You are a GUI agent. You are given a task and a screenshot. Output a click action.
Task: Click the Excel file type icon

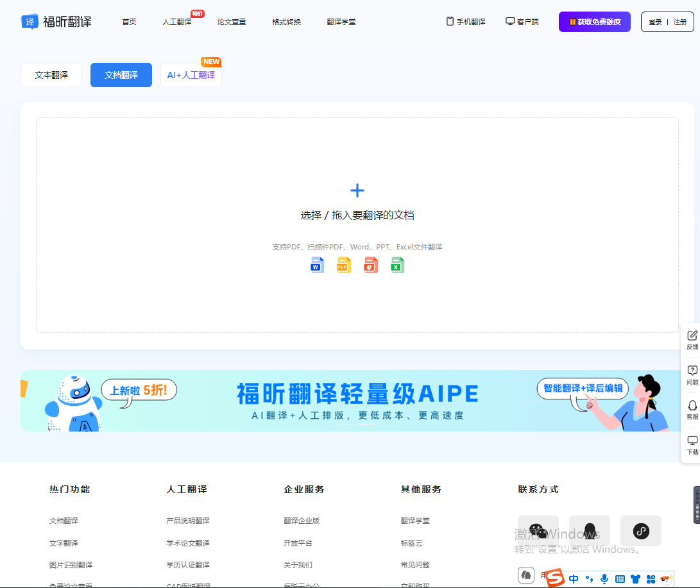point(397,265)
